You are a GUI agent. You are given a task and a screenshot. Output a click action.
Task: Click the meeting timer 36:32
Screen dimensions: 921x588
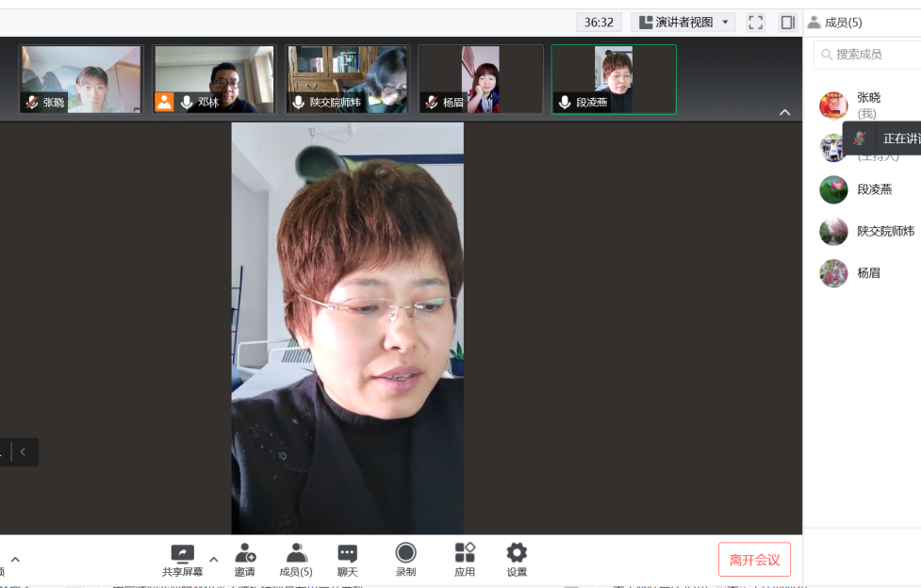click(x=599, y=23)
